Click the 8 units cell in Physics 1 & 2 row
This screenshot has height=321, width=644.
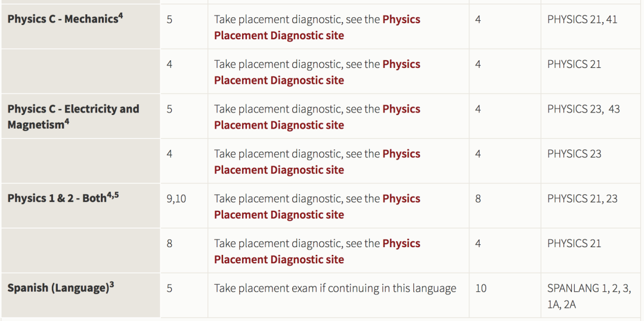[x=478, y=199]
